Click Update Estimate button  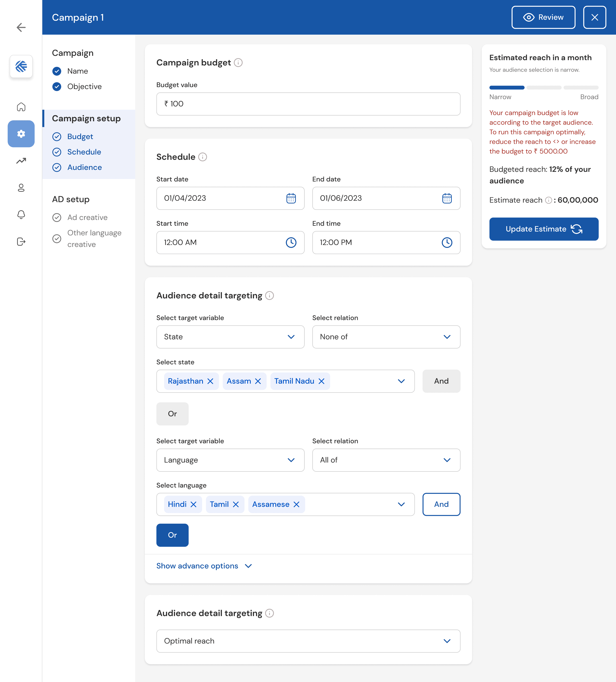544,229
